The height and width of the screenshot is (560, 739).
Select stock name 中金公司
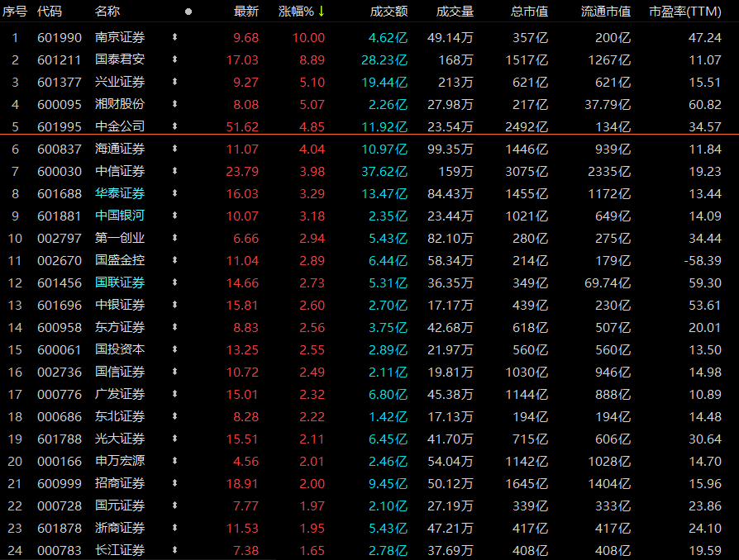[x=120, y=126]
